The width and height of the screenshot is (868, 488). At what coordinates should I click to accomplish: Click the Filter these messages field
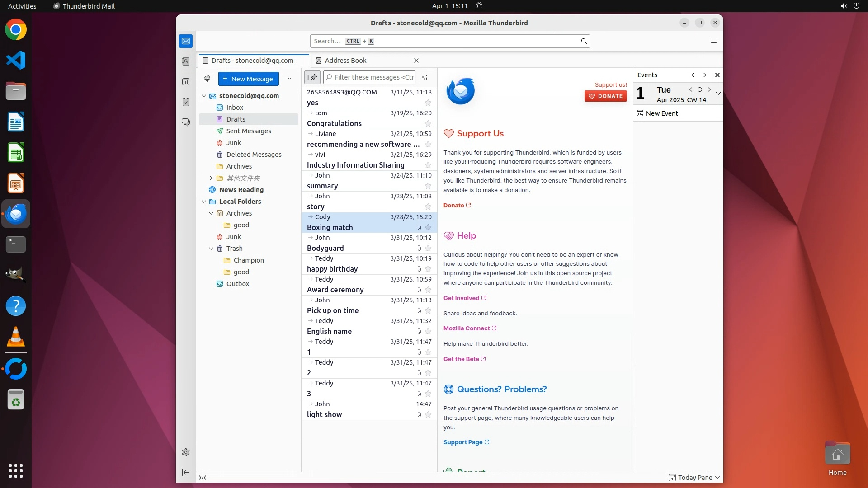[373, 77]
